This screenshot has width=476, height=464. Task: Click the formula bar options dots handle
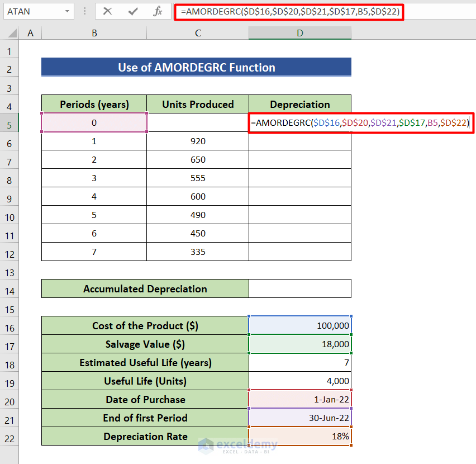click(x=85, y=12)
